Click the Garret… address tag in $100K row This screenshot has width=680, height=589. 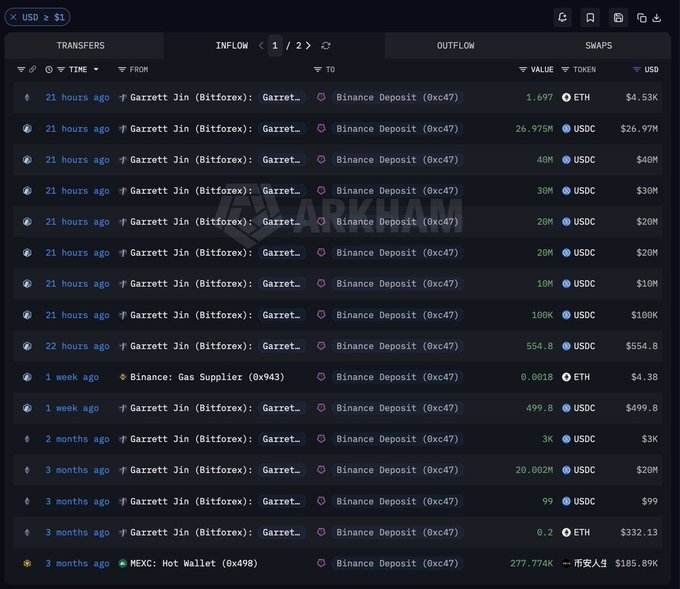pos(281,315)
